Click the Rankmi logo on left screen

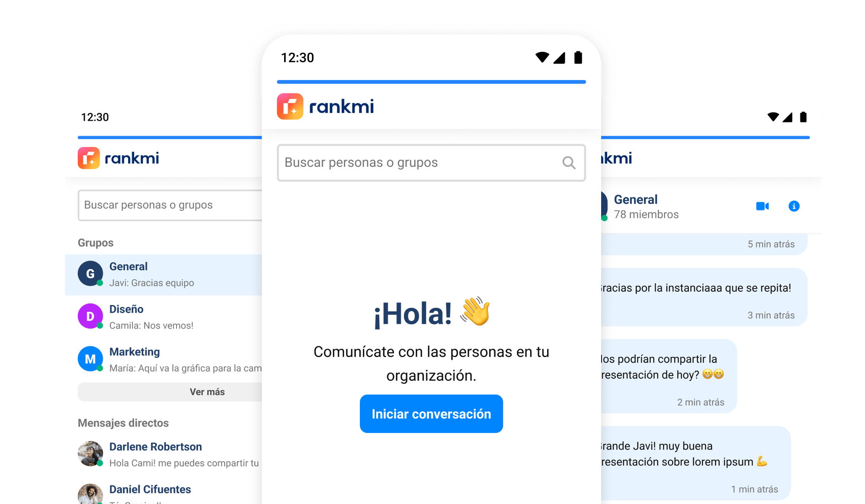point(118,158)
